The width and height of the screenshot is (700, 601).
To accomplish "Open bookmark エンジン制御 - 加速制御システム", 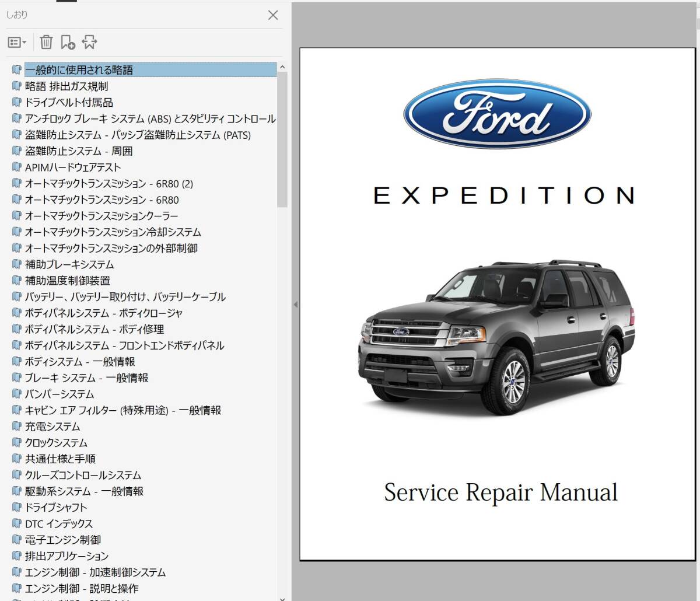I will (95, 573).
